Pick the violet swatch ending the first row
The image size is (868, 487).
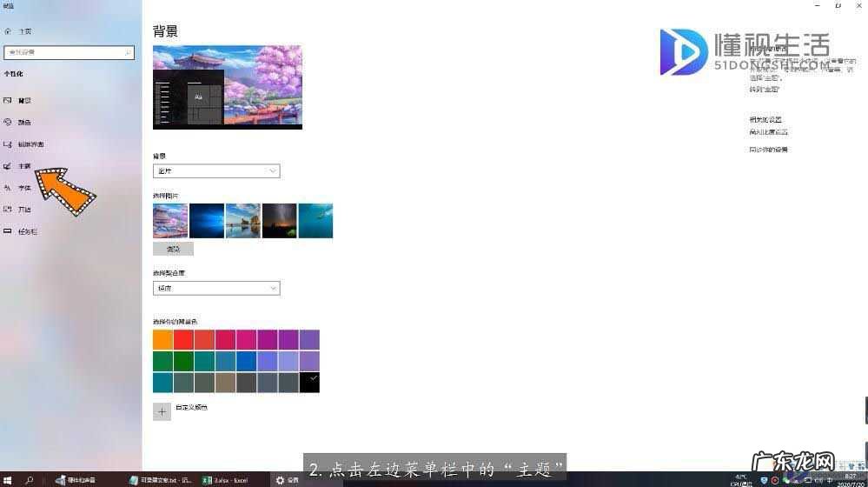click(309, 340)
